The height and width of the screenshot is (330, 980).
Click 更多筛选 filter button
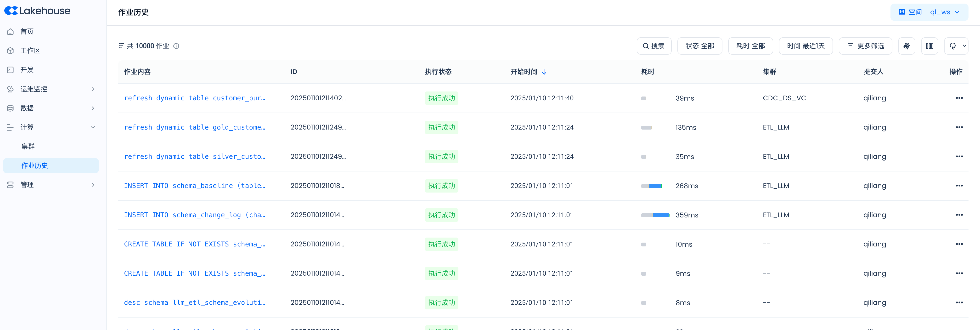[865, 46]
